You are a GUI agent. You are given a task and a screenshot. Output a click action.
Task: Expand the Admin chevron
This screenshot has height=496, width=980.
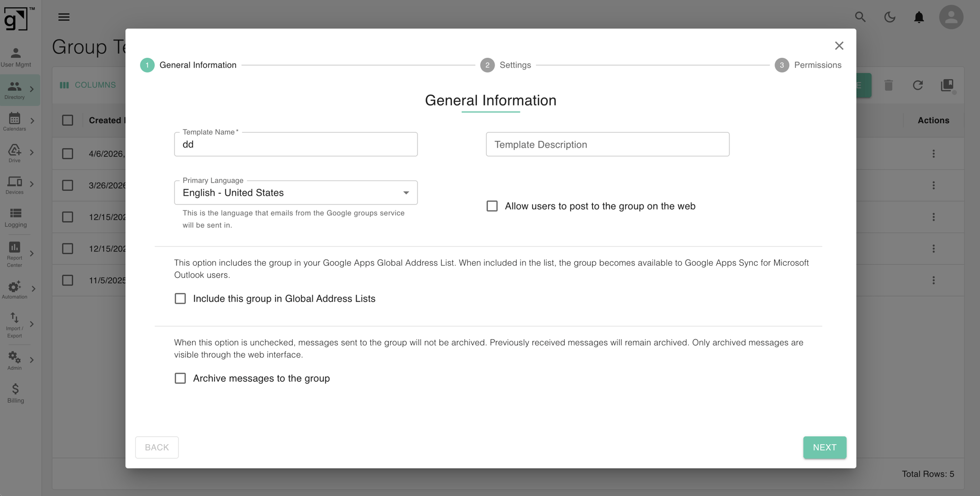tap(32, 360)
